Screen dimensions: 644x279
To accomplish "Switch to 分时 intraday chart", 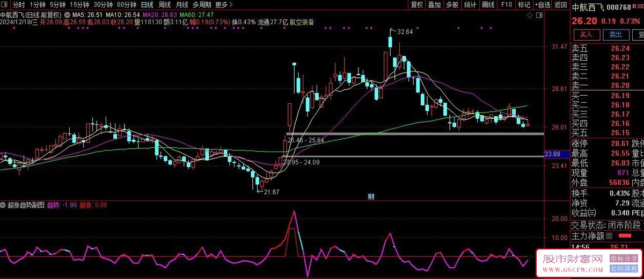I will click(x=19, y=5).
